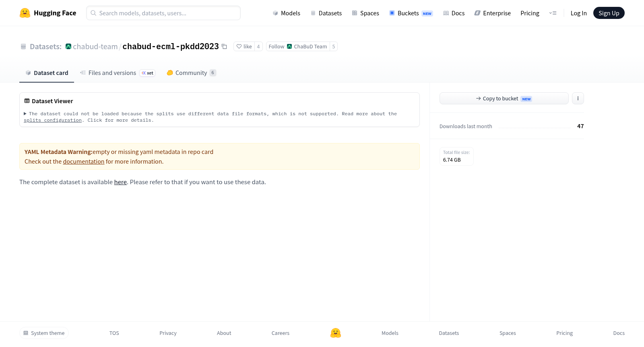644x347 pixels.
Task: Open Docs footer link
Action: pos(619,333)
